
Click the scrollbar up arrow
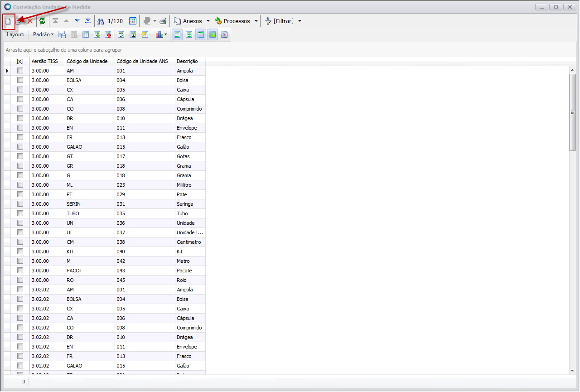point(572,70)
